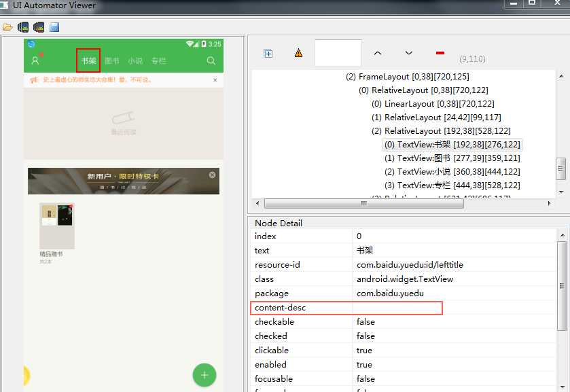The height and width of the screenshot is (392, 570).
Task: Close the 新用户 限时特权卡 banner
Action: tap(212, 175)
